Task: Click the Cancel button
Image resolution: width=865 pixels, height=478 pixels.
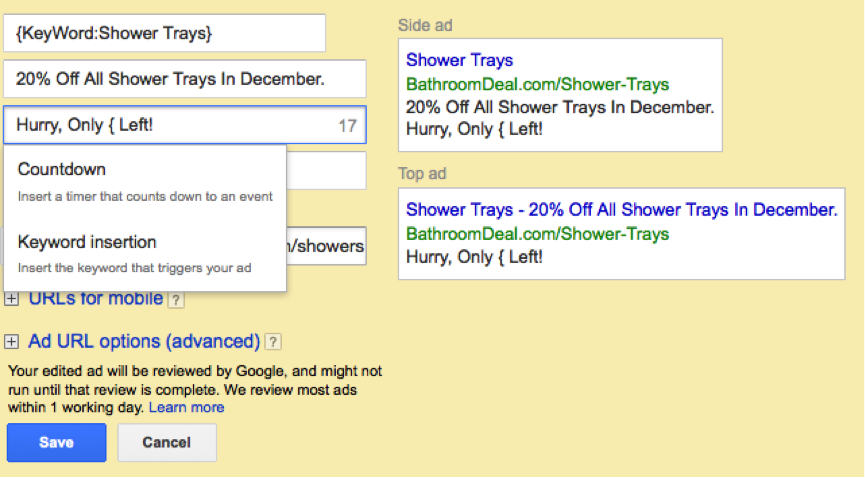Action: tap(167, 442)
